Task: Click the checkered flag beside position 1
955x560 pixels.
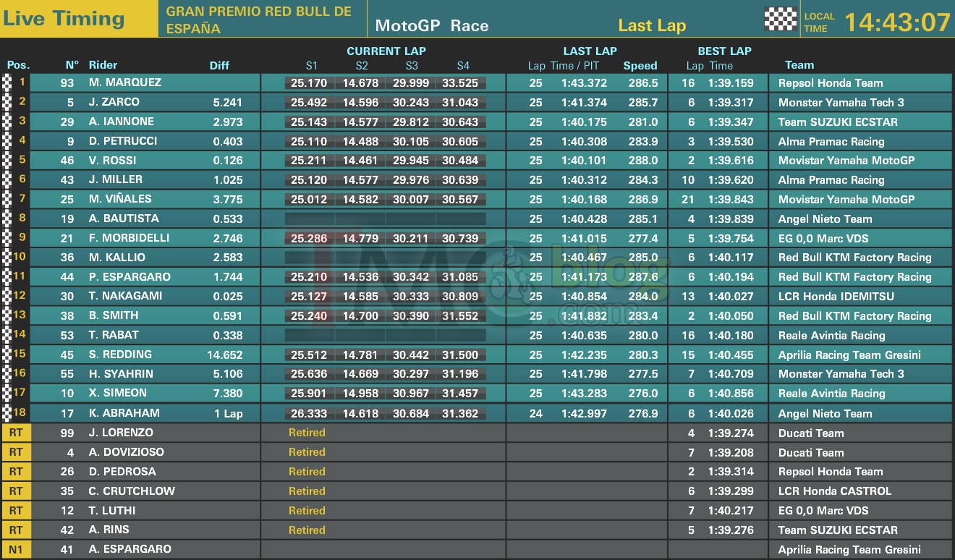Action: click(x=8, y=82)
